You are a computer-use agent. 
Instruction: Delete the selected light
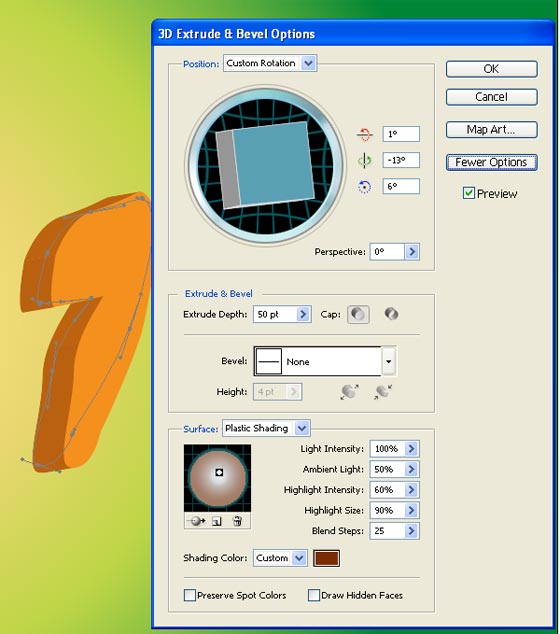coord(237,521)
